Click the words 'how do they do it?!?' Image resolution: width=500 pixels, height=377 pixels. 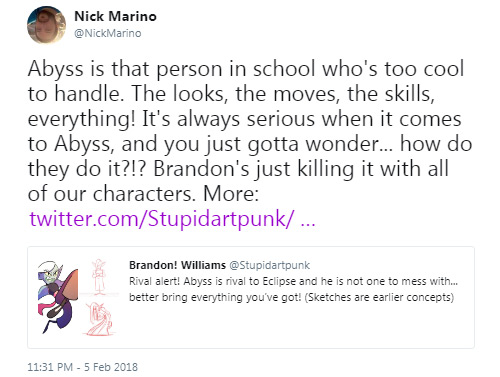point(250,156)
